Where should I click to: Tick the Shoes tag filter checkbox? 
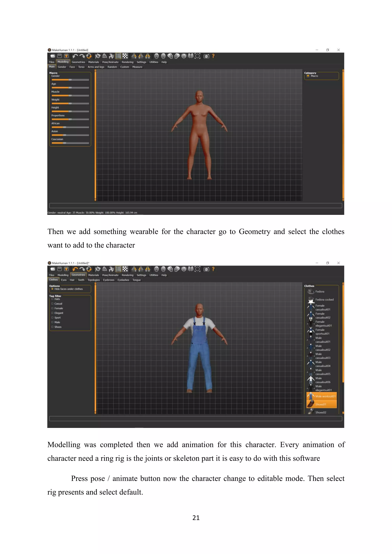(x=52, y=327)
